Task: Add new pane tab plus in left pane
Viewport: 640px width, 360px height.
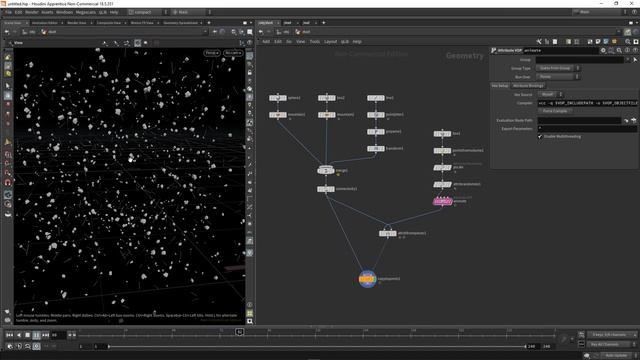Action: [209, 23]
